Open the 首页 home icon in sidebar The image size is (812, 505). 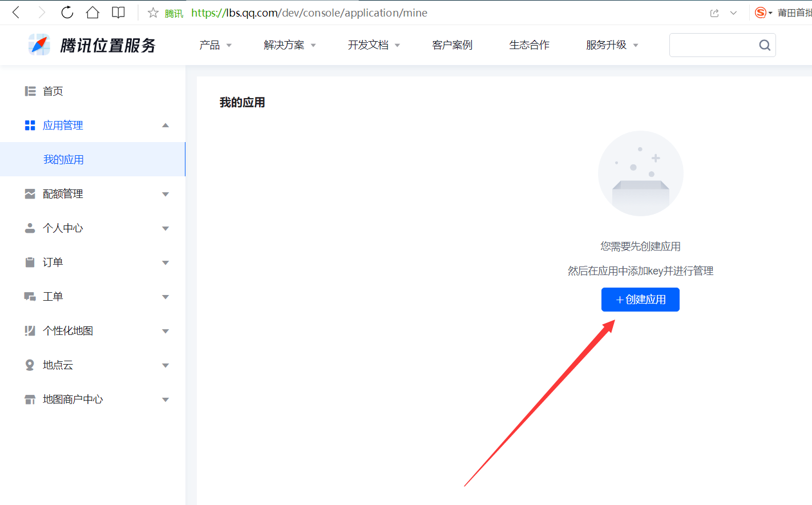point(30,91)
